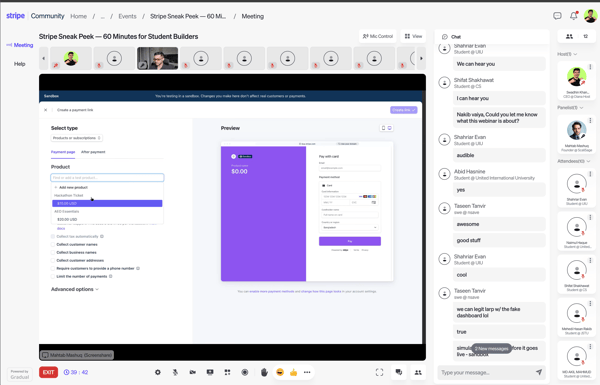Unmute the microphone in bottom toolbar

point(175,372)
